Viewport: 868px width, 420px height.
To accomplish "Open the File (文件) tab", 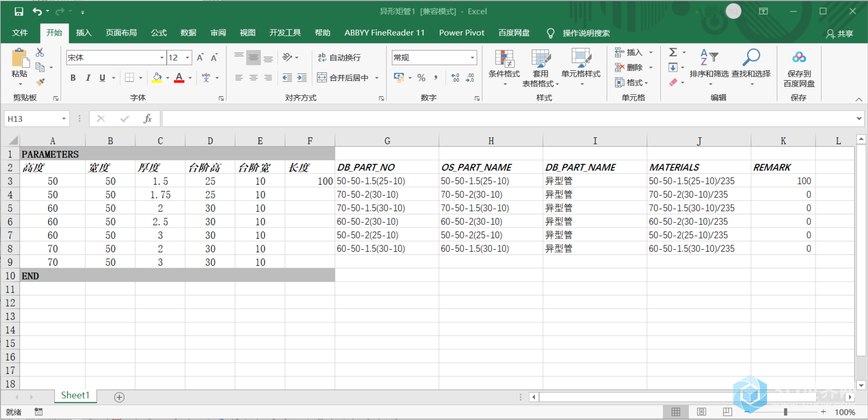I will [x=20, y=33].
